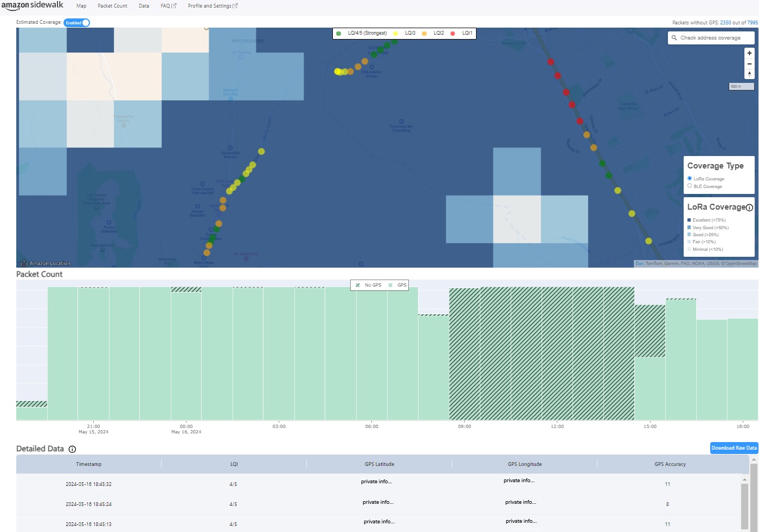Click the LQI3 yellow legend dot
This screenshot has width=759, height=532.
pos(395,34)
